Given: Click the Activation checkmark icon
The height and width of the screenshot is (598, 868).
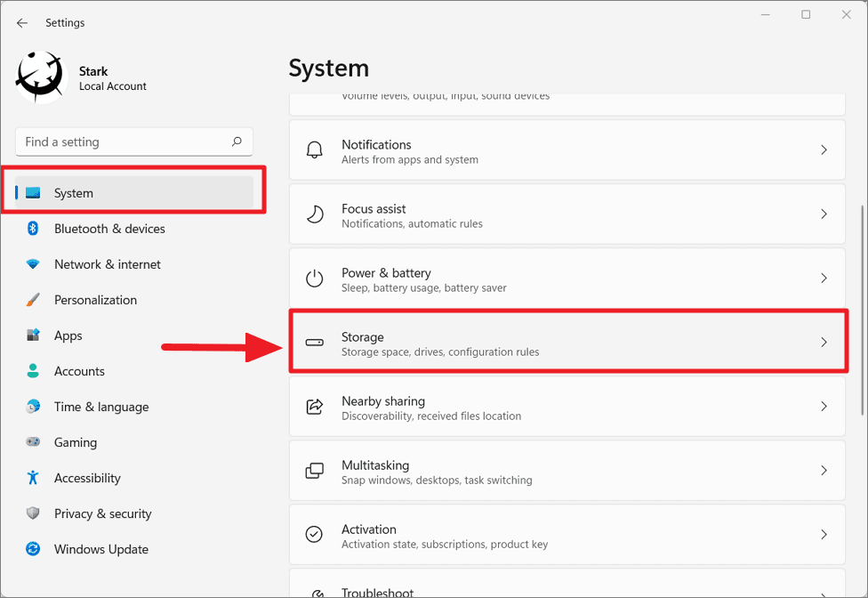Looking at the screenshot, I should tap(314, 534).
